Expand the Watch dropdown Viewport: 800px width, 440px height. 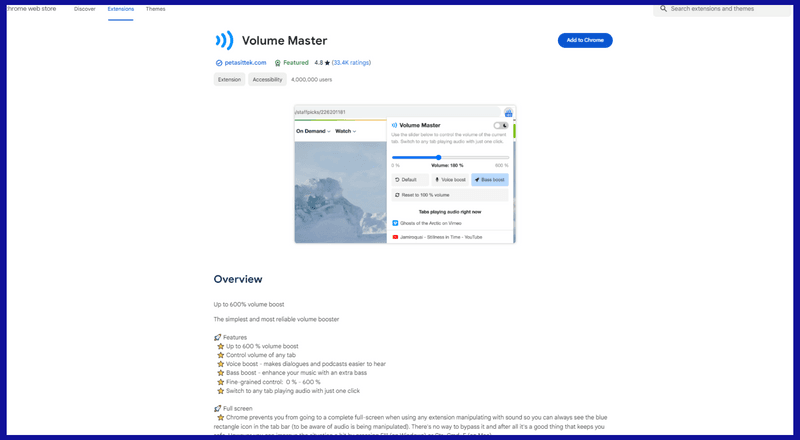click(x=345, y=131)
